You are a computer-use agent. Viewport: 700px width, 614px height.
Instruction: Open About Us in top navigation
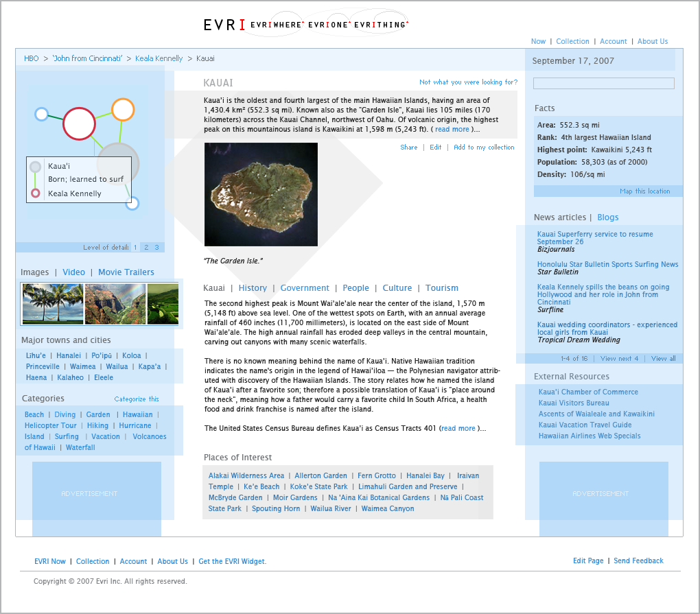652,41
